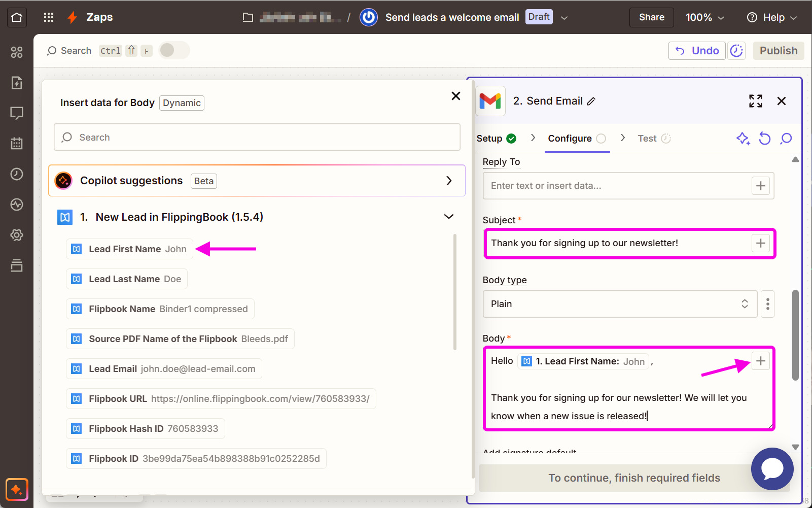Open the Draft version dropdown arrow
The width and height of the screenshot is (812, 508).
564,18
